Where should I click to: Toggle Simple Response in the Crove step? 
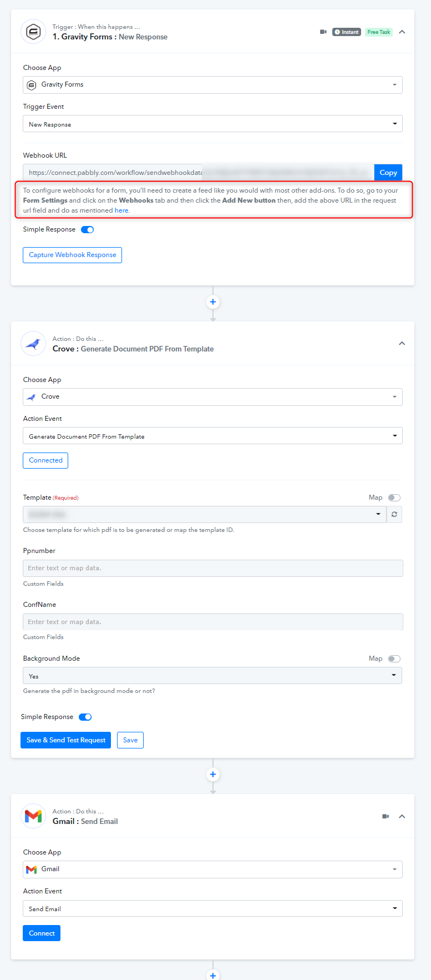pyautogui.click(x=85, y=717)
